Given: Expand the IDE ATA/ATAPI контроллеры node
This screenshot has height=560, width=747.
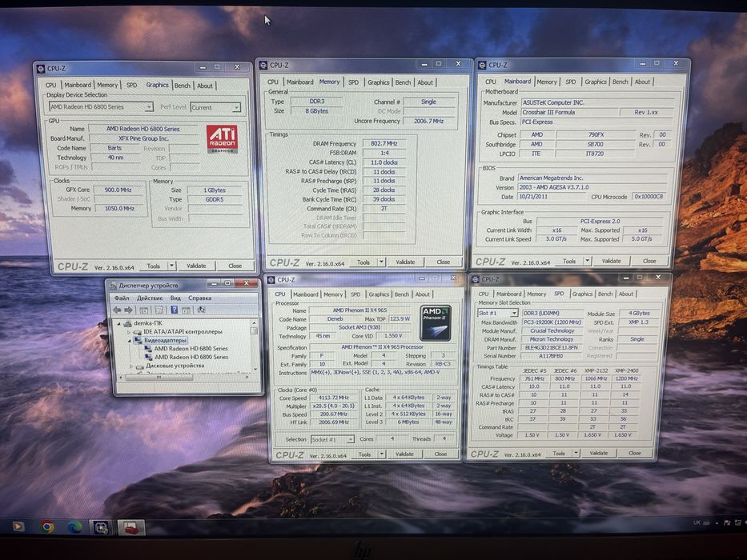Looking at the screenshot, I should click(x=129, y=332).
